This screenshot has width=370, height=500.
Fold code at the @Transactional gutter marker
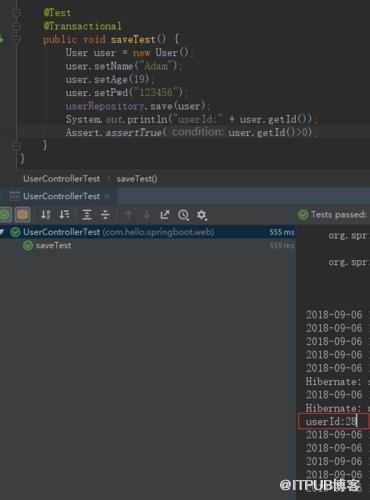(x=16, y=26)
